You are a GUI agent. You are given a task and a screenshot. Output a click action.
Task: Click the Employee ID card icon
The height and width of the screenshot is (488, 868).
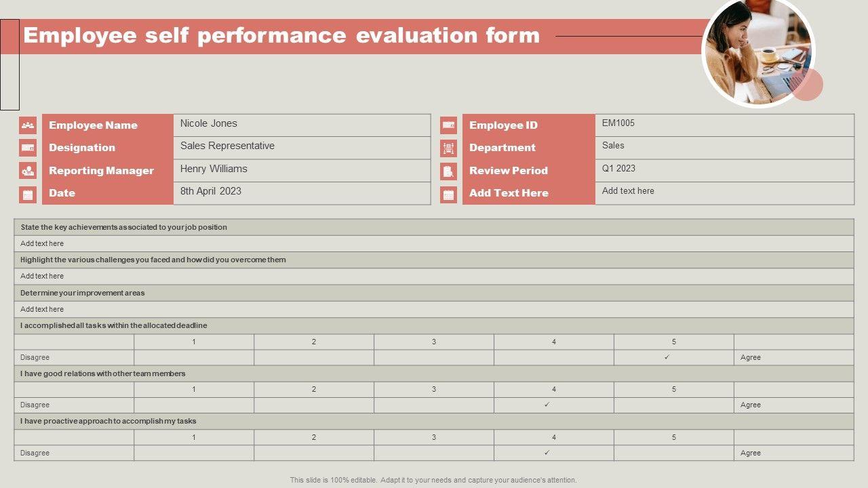point(448,125)
